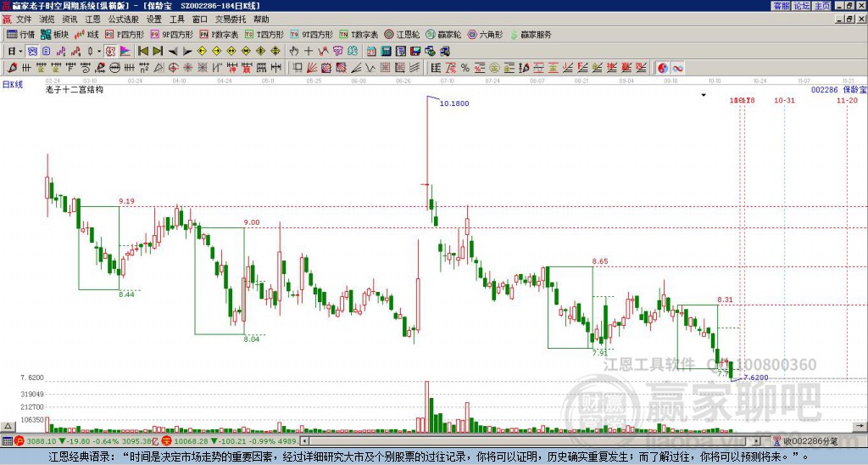Viewport: 868px width, 465px height.
Task: Expand the 日 period dropdown arrow
Action: click(x=21, y=52)
